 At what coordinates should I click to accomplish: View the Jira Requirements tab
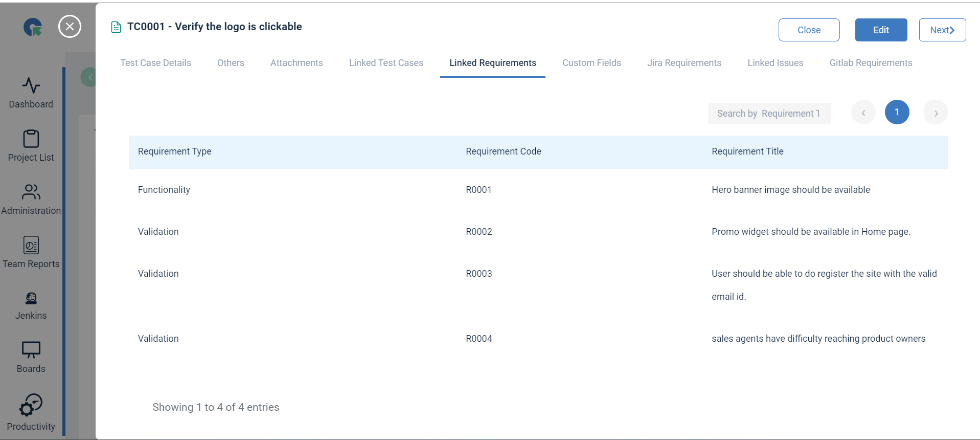click(x=684, y=63)
